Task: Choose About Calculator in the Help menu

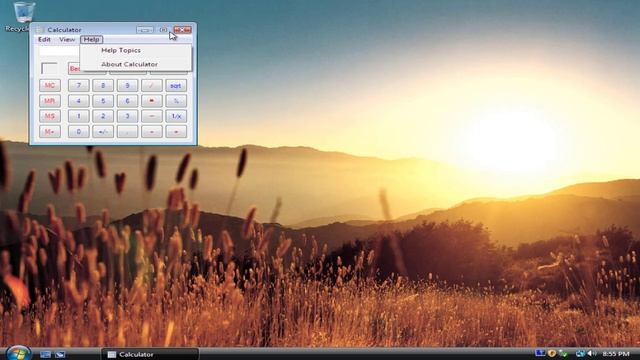Action: (136, 64)
